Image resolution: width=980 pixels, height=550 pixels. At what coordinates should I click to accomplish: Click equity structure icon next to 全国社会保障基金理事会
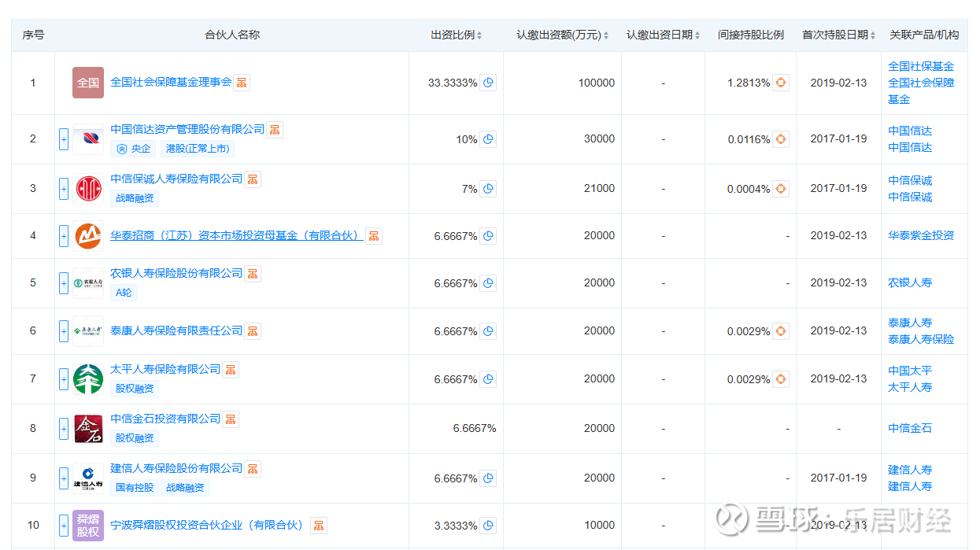point(242,83)
